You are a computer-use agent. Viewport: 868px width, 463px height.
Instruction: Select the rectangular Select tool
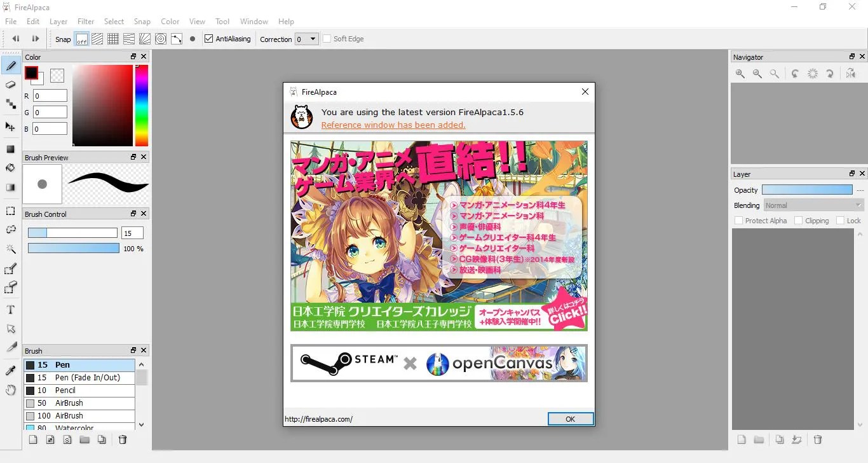tap(11, 211)
